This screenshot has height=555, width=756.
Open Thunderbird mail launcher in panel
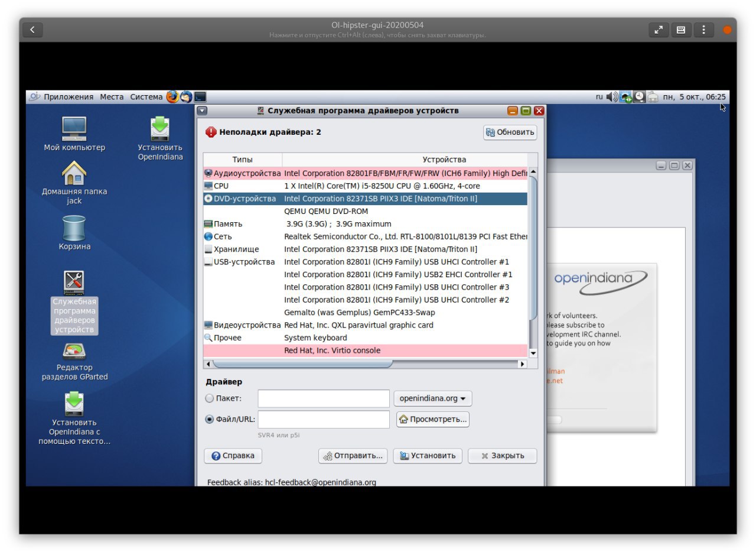coord(186,97)
